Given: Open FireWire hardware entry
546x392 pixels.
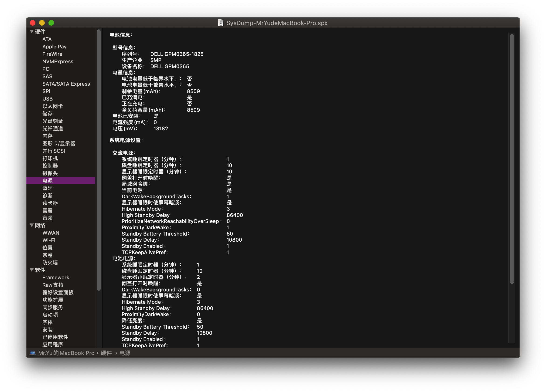Looking at the screenshot, I should (x=52, y=54).
